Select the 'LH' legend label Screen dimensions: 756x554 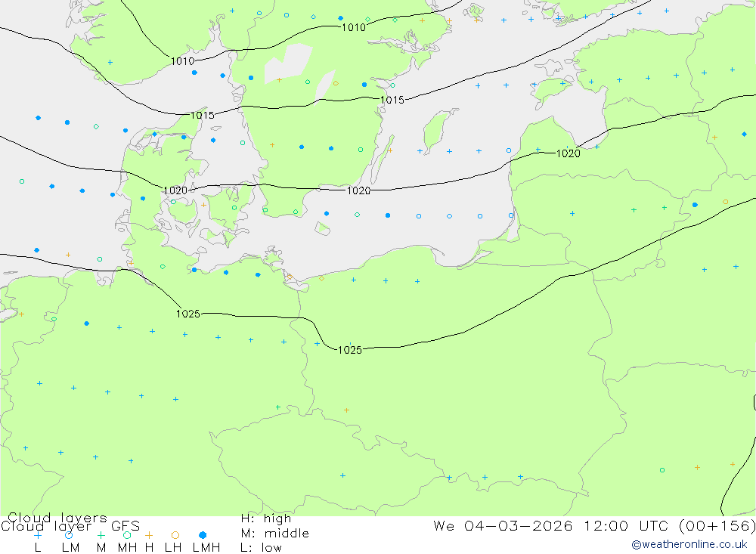click(x=173, y=548)
